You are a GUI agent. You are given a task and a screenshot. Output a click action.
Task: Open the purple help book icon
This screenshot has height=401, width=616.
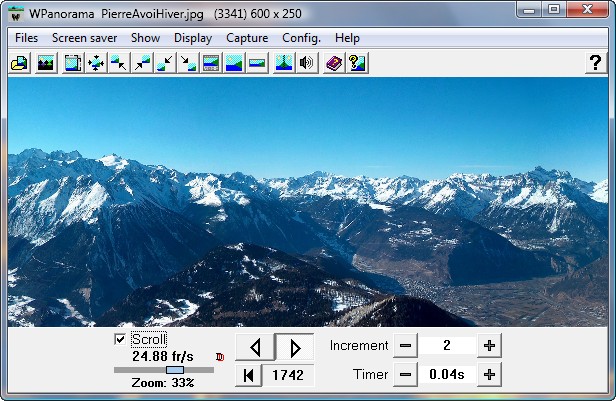point(334,63)
